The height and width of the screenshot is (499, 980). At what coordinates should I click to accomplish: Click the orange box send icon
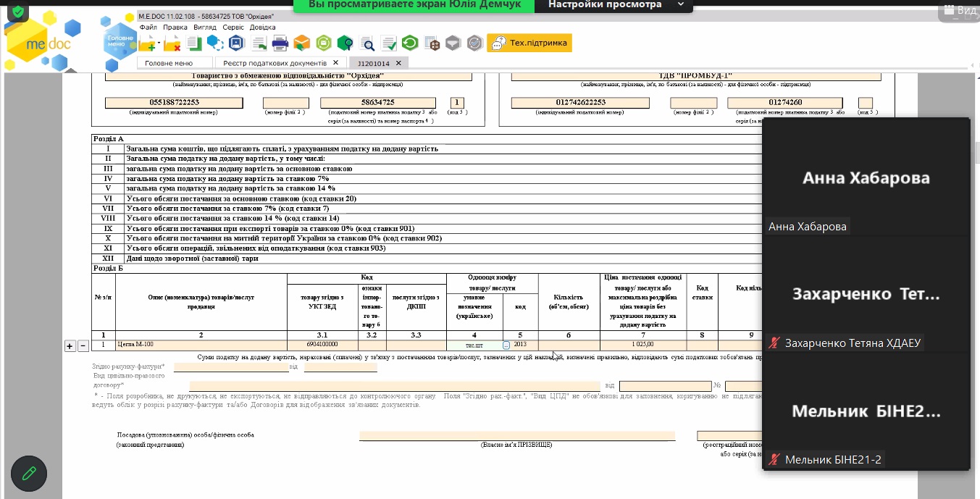pos(302,43)
